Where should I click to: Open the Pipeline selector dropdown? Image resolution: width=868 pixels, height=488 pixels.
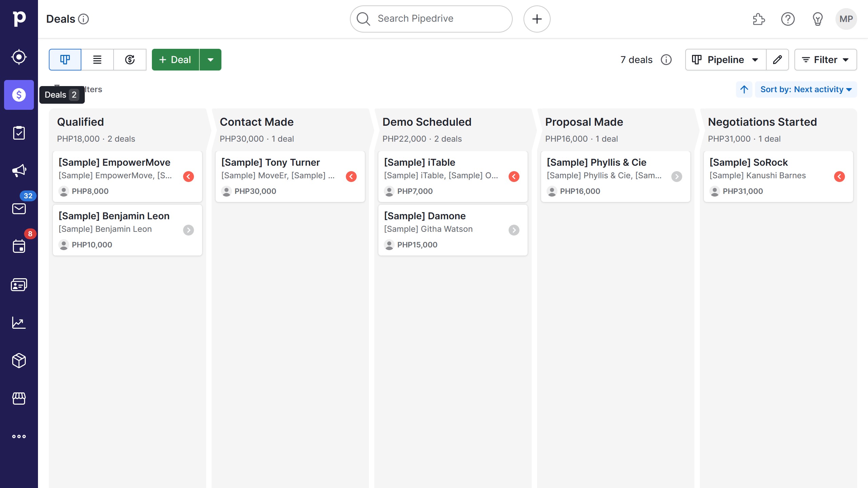726,60
